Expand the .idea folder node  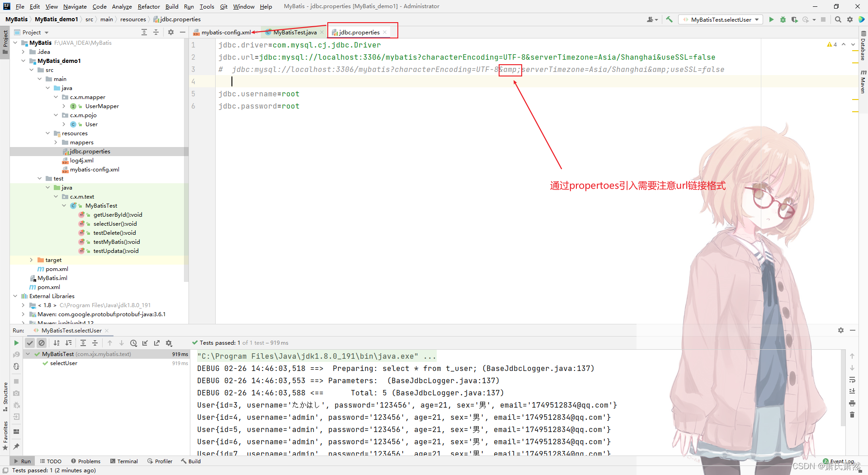click(24, 52)
